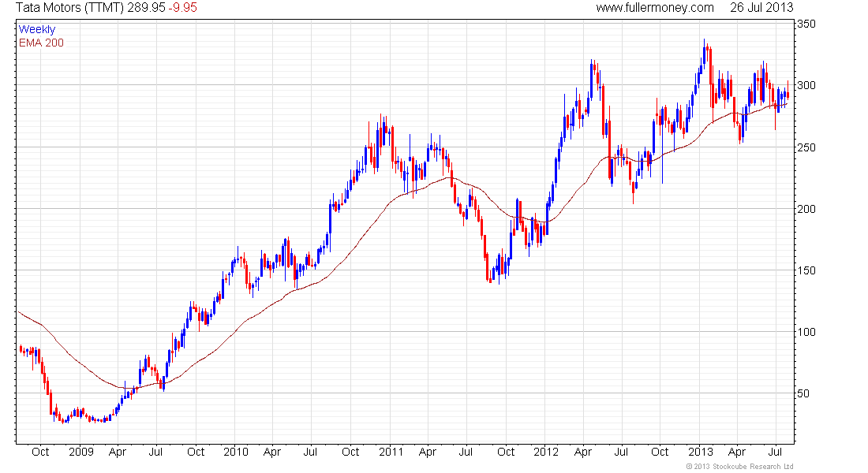The width and height of the screenshot is (868, 473).
Task: Click the 2012 year label on time axis
Action: point(546,452)
